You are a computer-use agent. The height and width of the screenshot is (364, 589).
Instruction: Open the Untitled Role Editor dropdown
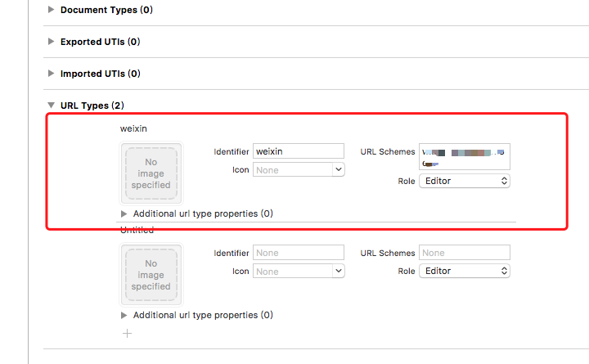(464, 271)
